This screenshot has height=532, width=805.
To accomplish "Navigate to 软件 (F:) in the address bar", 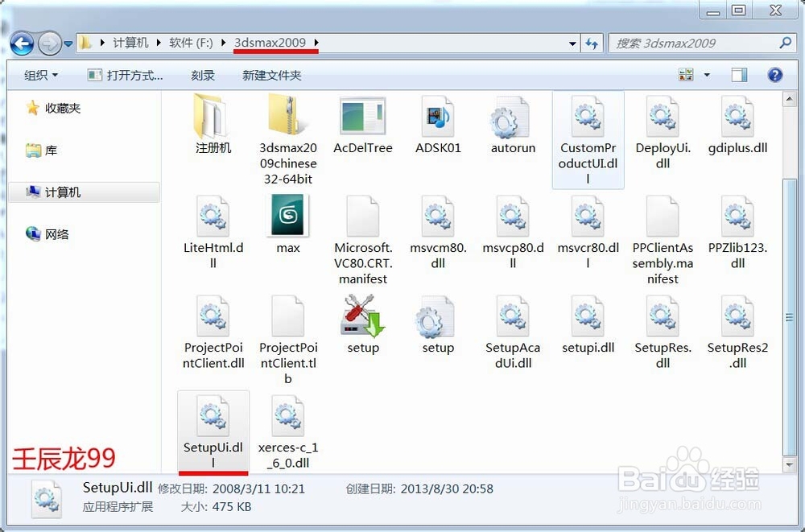I will tap(191, 43).
